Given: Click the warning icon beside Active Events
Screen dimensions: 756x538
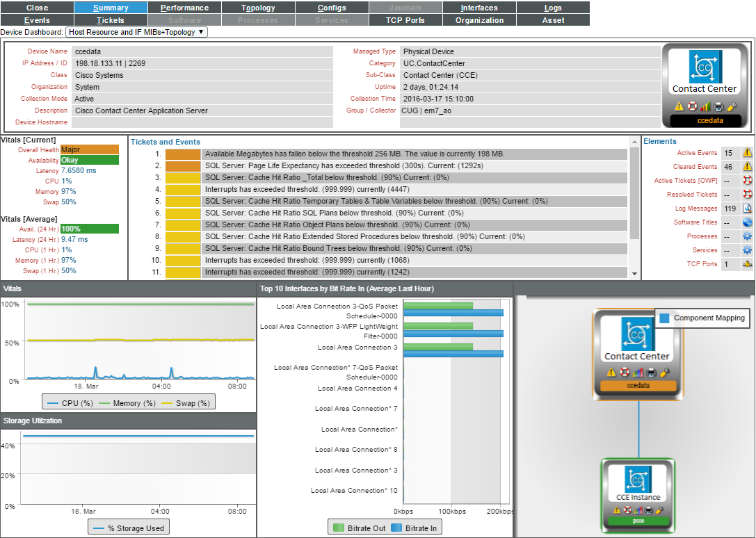Looking at the screenshot, I should 748,153.
